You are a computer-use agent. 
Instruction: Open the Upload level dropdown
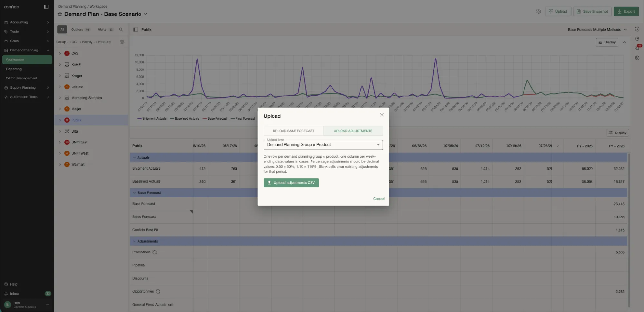click(323, 145)
